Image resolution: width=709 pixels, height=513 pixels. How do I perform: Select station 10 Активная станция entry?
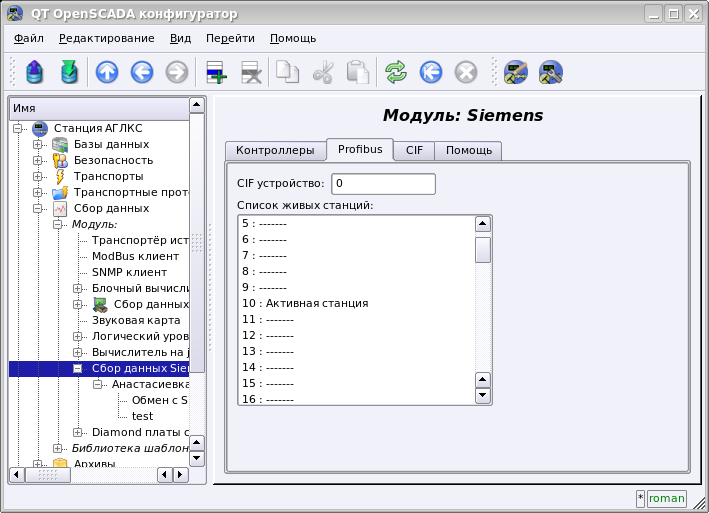(305, 303)
